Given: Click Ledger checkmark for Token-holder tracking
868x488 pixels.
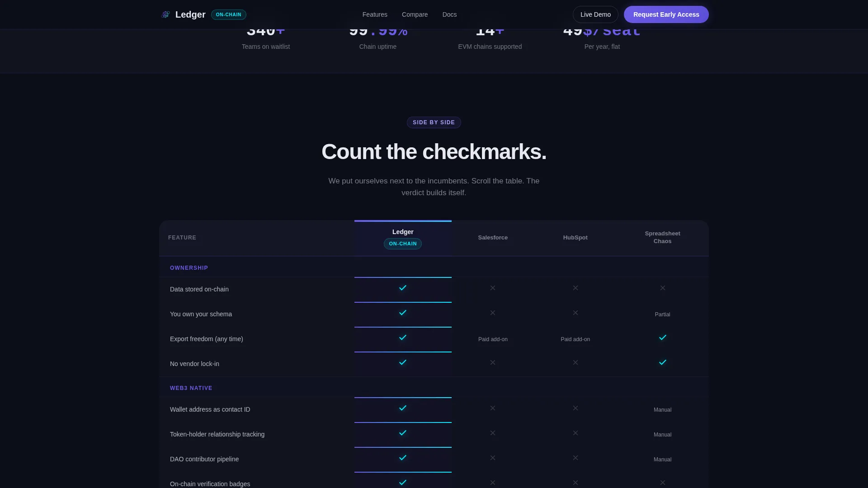Looking at the screenshot, I should (x=403, y=433).
